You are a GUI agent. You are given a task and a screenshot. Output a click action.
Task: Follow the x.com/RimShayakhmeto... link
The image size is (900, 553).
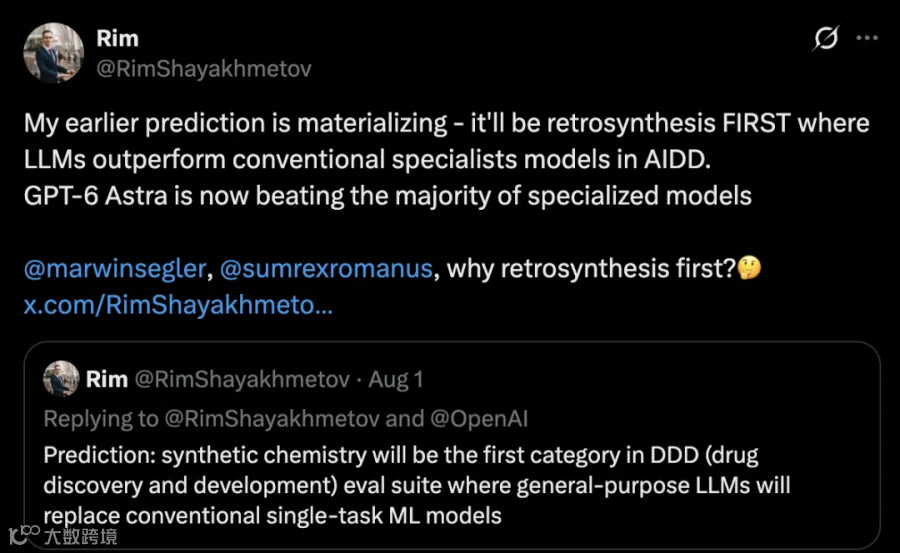(x=178, y=305)
